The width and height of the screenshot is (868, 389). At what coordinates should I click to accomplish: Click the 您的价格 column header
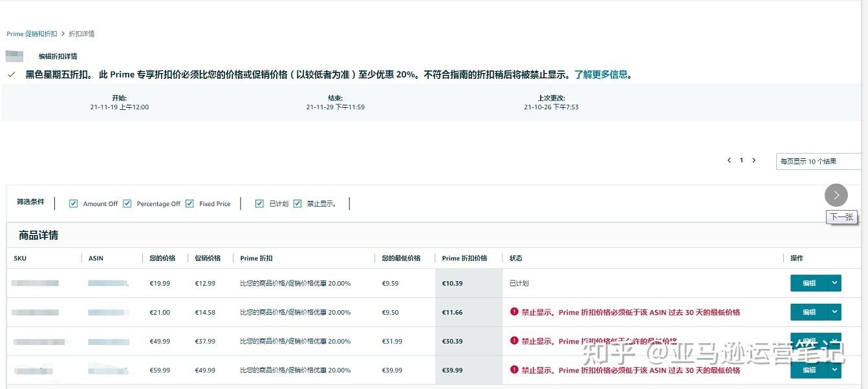[162, 258]
